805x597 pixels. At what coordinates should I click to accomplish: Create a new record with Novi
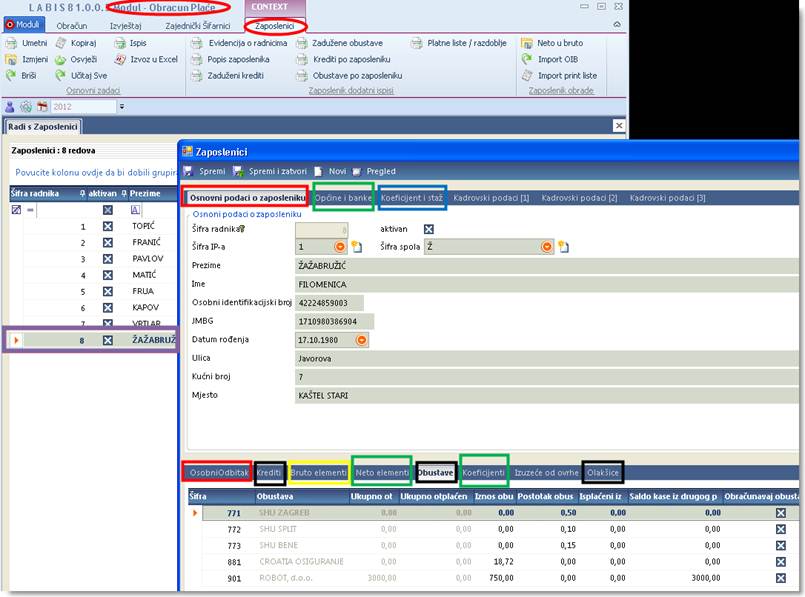(x=331, y=171)
